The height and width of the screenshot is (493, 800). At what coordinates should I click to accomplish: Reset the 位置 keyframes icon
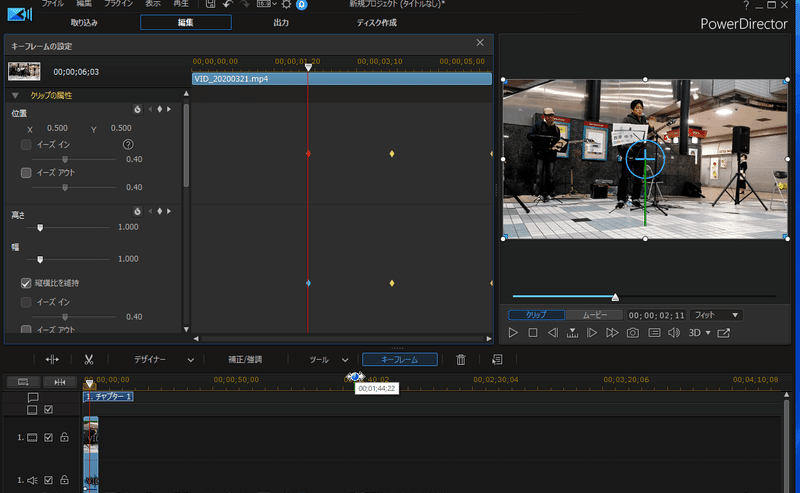click(x=137, y=109)
